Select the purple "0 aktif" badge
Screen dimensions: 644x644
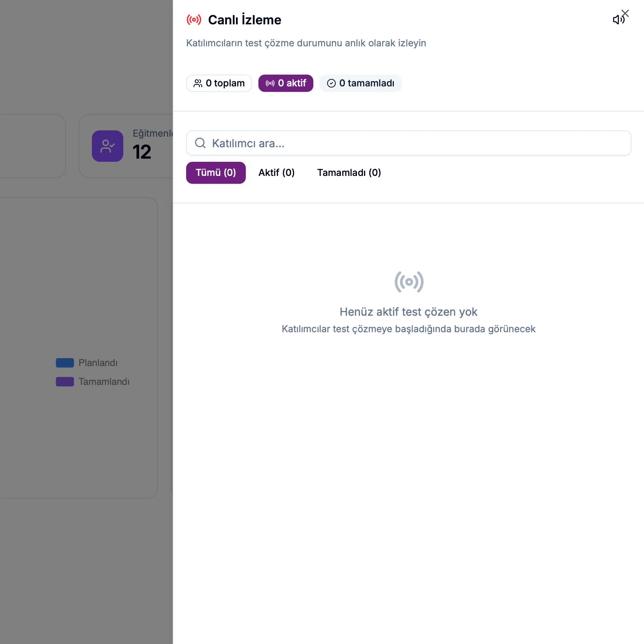click(x=286, y=83)
